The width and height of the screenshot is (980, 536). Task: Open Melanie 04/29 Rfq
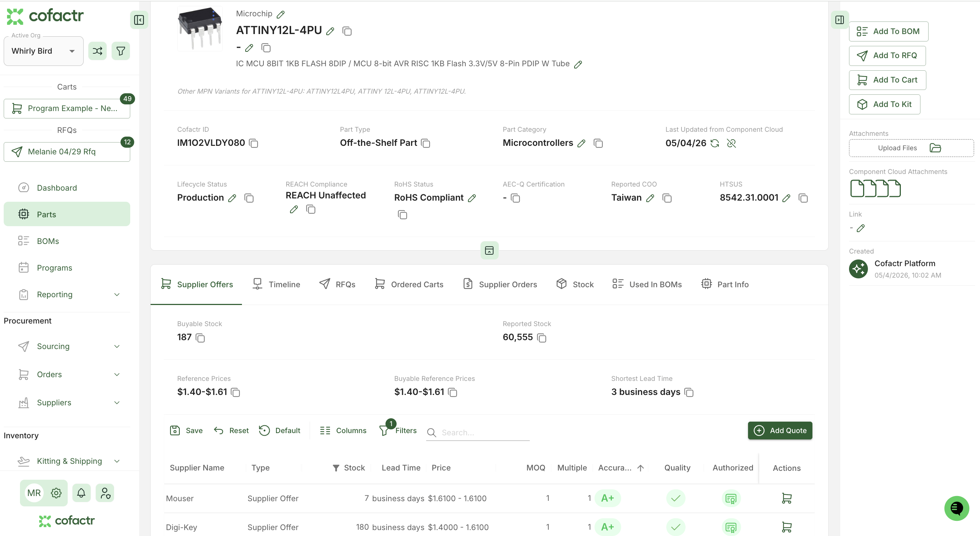(67, 152)
